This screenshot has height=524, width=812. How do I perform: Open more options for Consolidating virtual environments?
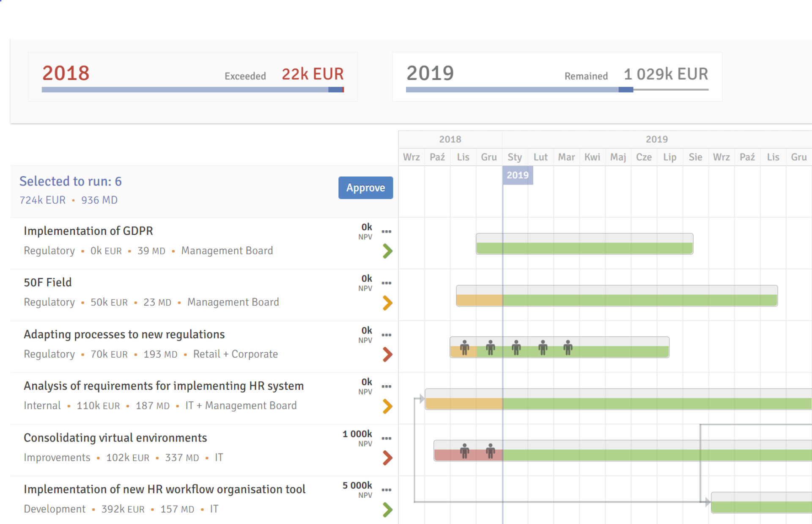pyautogui.click(x=386, y=438)
